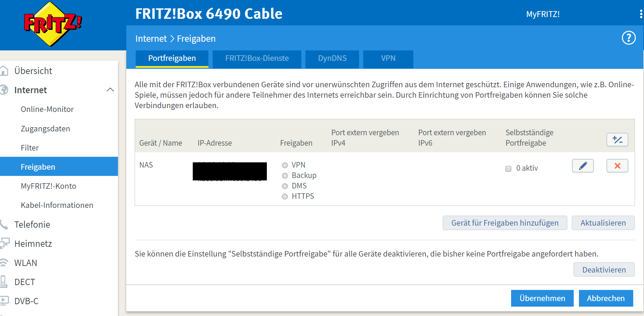
Task: Switch to the FRITZ!Box-Dienste tab
Action: [257, 58]
